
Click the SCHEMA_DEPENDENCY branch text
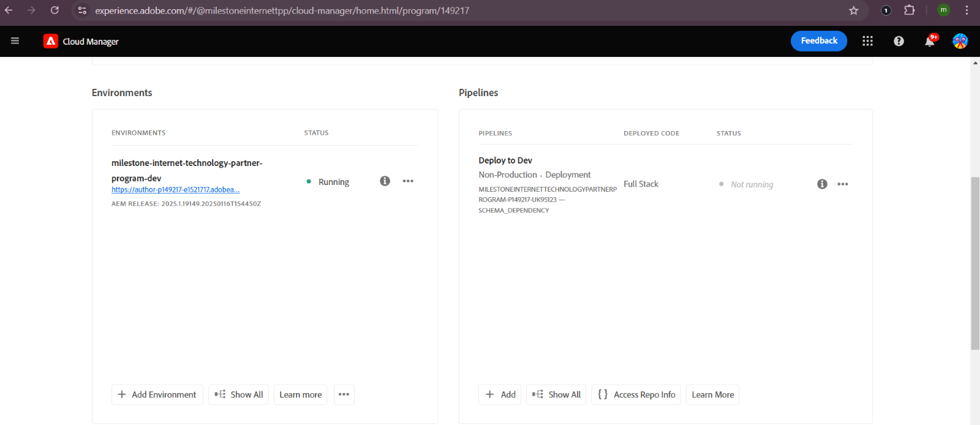[x=514, y=210]
